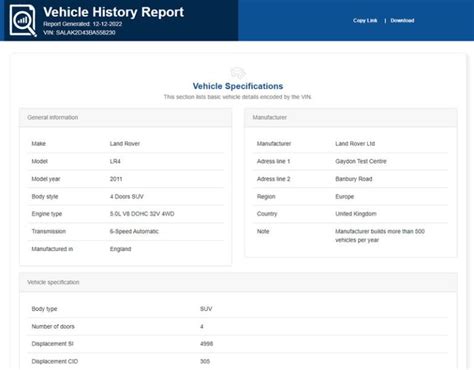Click the manufacturer note about 500 vehicles
Screen dimensions: 474x370
pyautogui.click(x=380, y=236)
